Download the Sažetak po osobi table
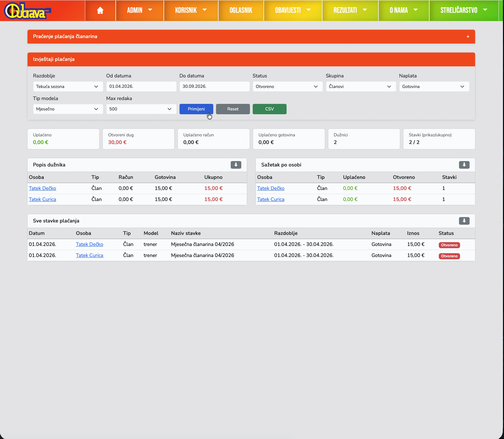The image size is (504, 439). pyautogui.click(x=464, y=165)
